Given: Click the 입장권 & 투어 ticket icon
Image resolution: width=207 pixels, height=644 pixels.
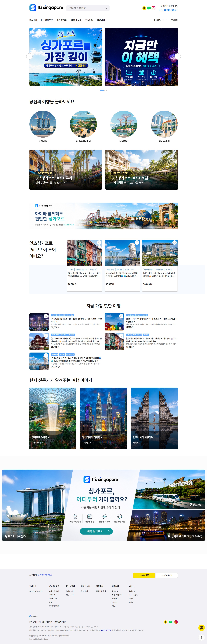Looking at the screenshot, I should pyautogui.click(x=104, y=516).
